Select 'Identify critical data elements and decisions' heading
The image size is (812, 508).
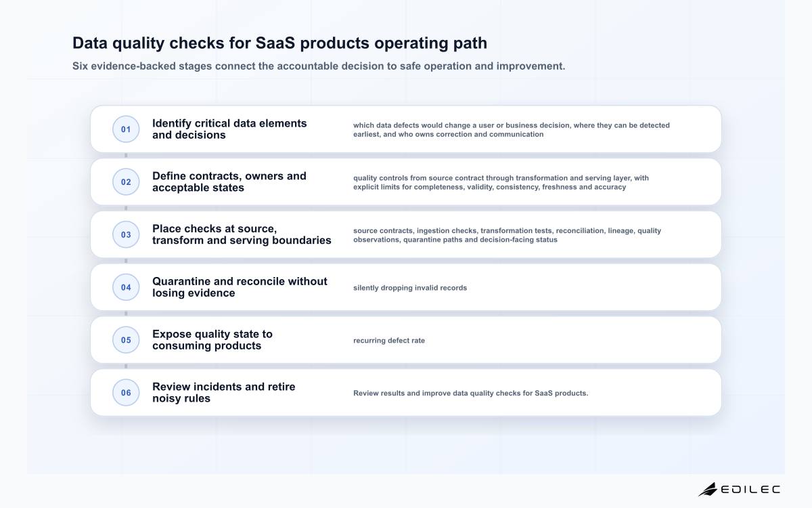point(229,129)
